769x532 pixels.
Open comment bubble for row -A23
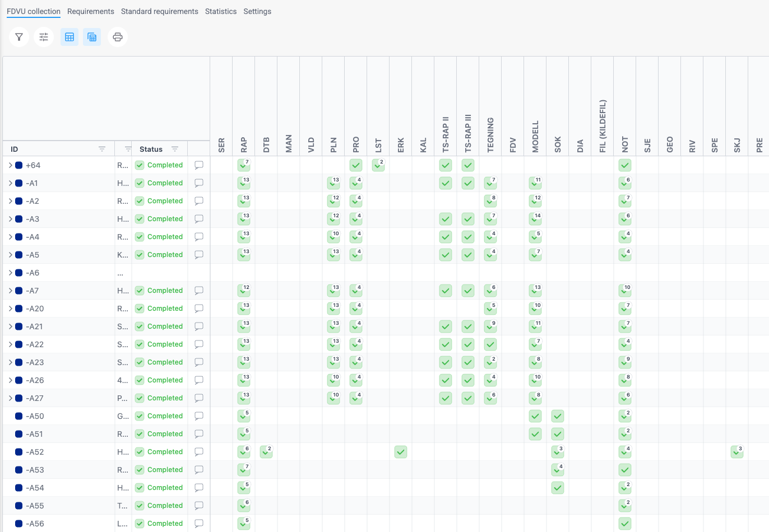point(199,362)
